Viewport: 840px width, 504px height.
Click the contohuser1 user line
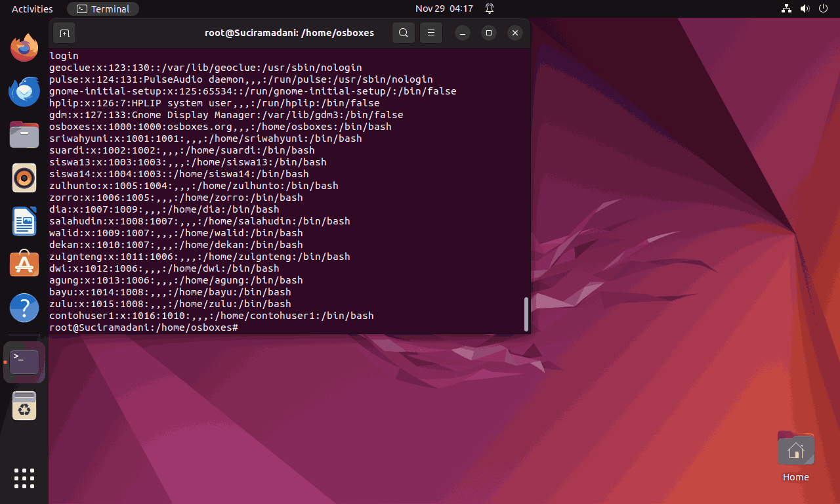tap(211, 316)
